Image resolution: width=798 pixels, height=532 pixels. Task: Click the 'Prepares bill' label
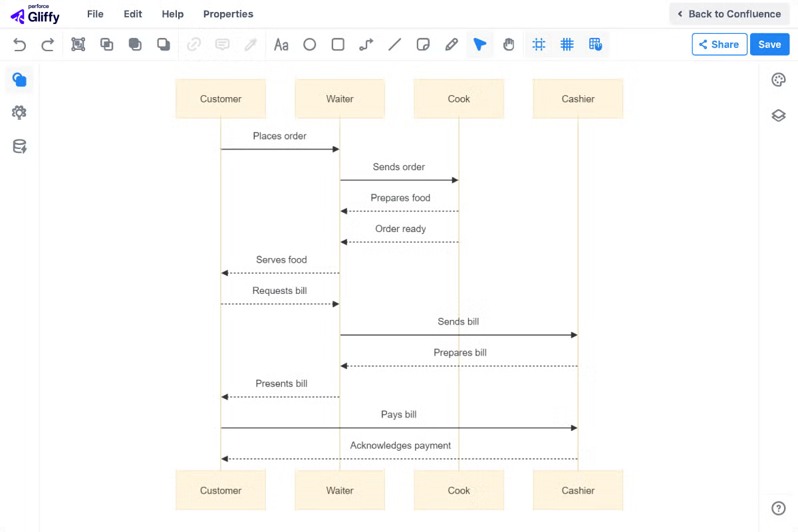[460, 352]
